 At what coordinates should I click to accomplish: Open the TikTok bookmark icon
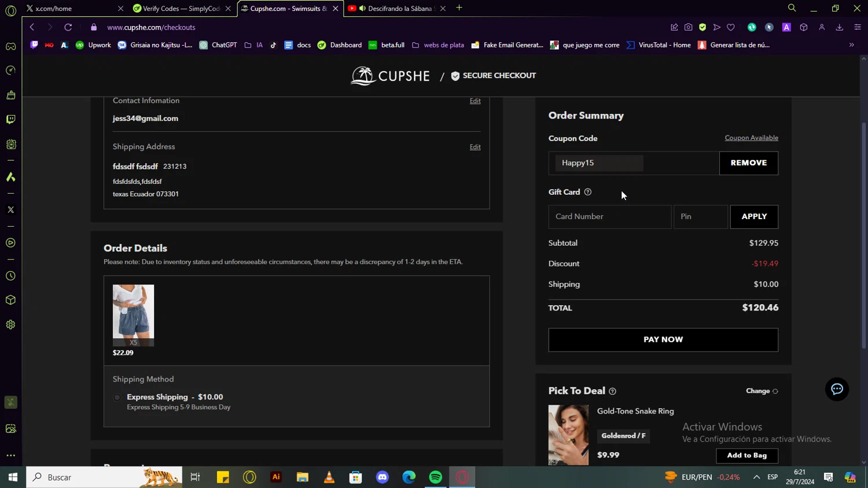pyautogui.click(x=273, y=45)
